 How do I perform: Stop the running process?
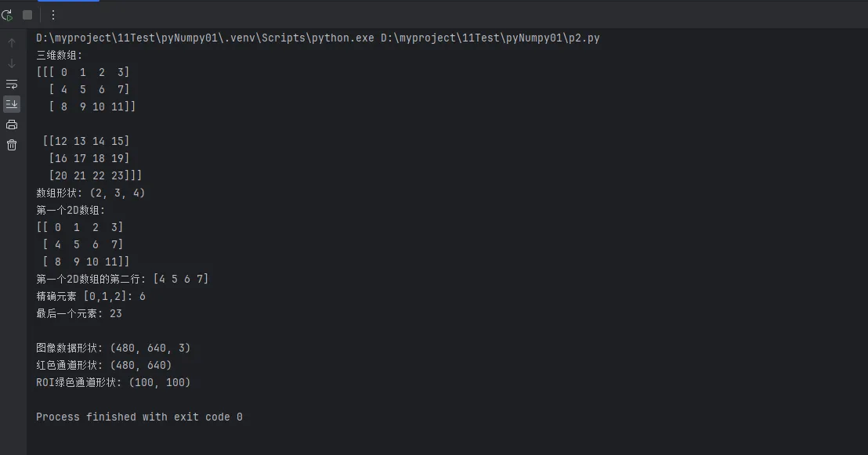tap(27, 15)
